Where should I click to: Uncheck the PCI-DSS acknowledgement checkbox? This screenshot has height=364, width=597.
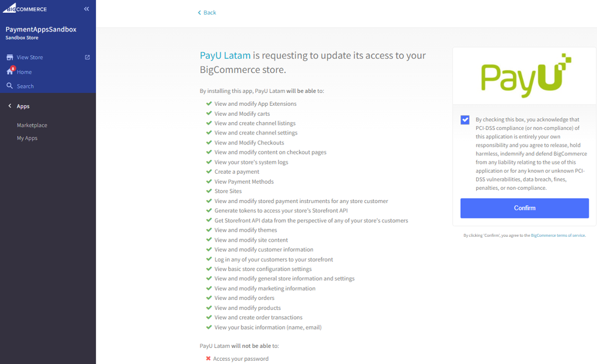(x=465, y=120)
